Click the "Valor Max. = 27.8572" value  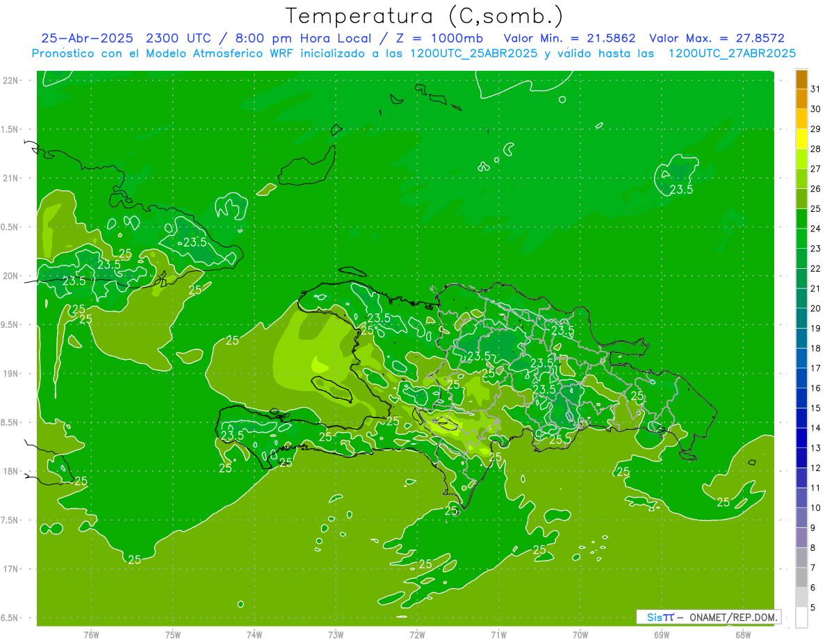coord(717,38)
